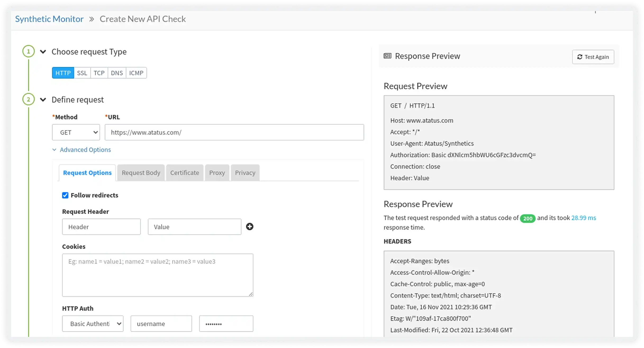Collapse the Define request section

pos(43,100)
